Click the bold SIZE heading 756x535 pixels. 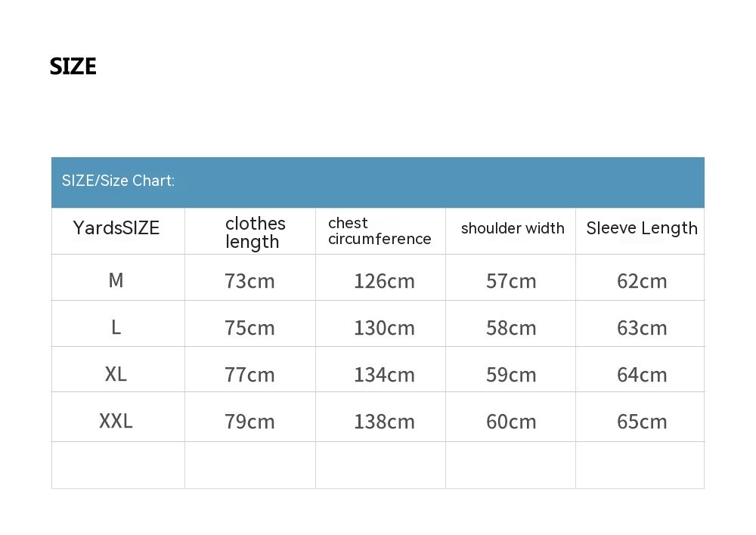tap(73, 66)
